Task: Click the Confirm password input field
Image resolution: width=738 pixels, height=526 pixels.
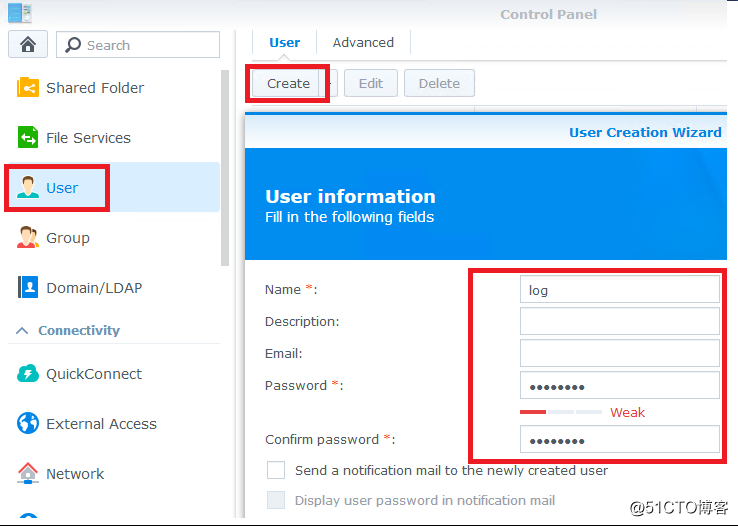Action: tap(619, 439)
